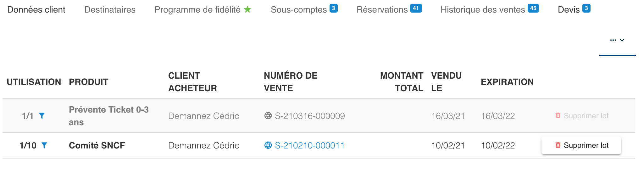This screenshot has height=173, width=644.
Task: Click the globe icon beside S-210210-000011
Action: pos(268,145)
